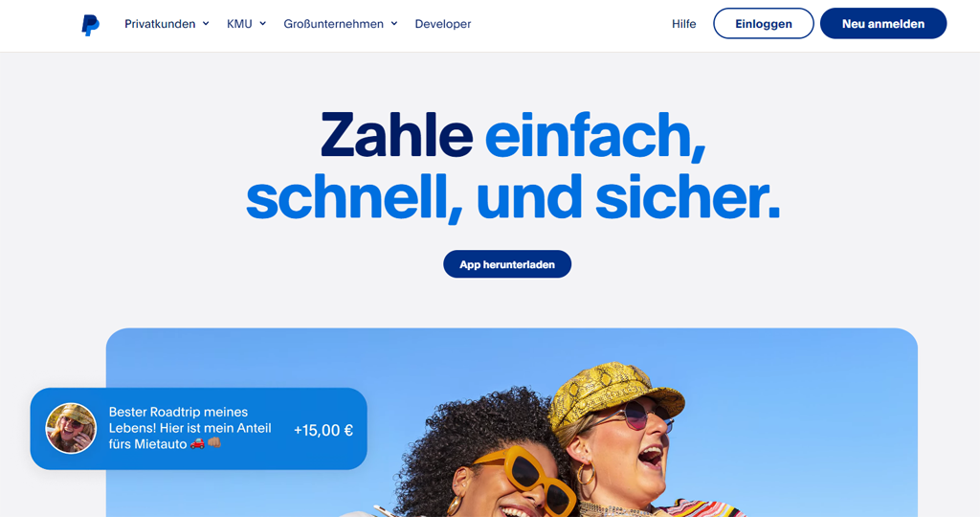
Task: Go to the Developer page
Action: point(442,24)
